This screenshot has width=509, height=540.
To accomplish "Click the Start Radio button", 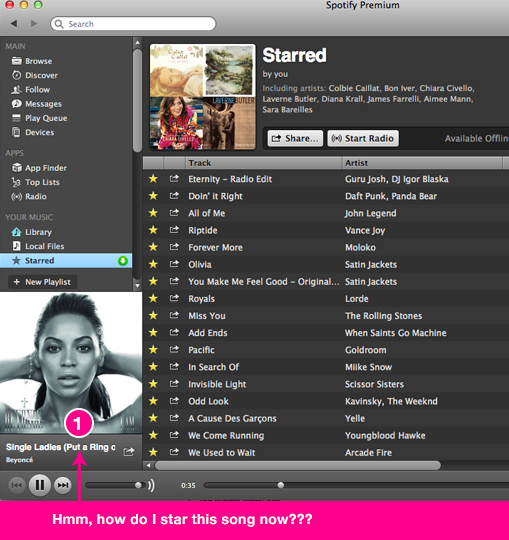I will click(x=363, y=138).
